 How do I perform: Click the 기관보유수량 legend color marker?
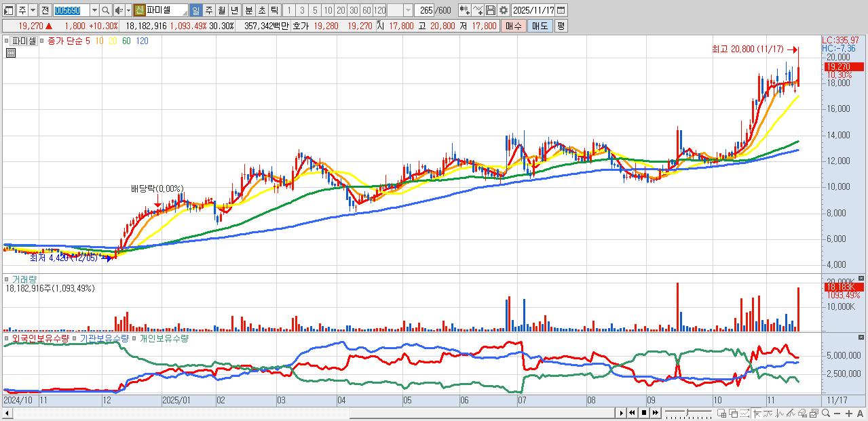pyautogui.click(x=75, y=338)
